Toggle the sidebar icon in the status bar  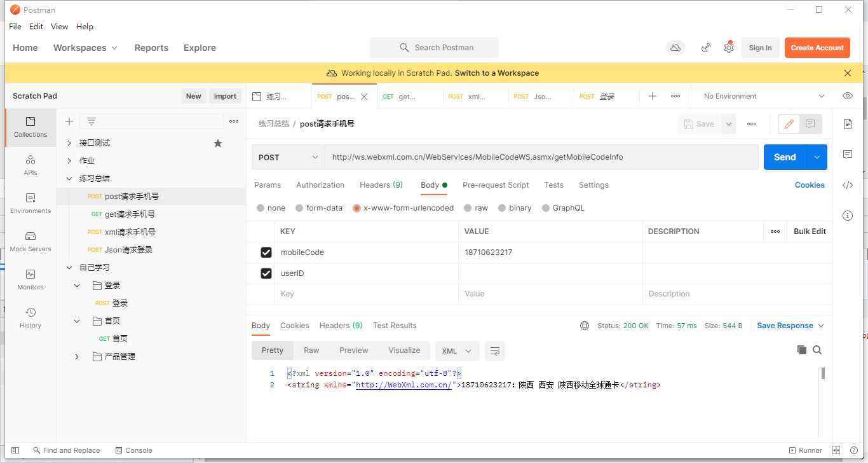[15, 450]
